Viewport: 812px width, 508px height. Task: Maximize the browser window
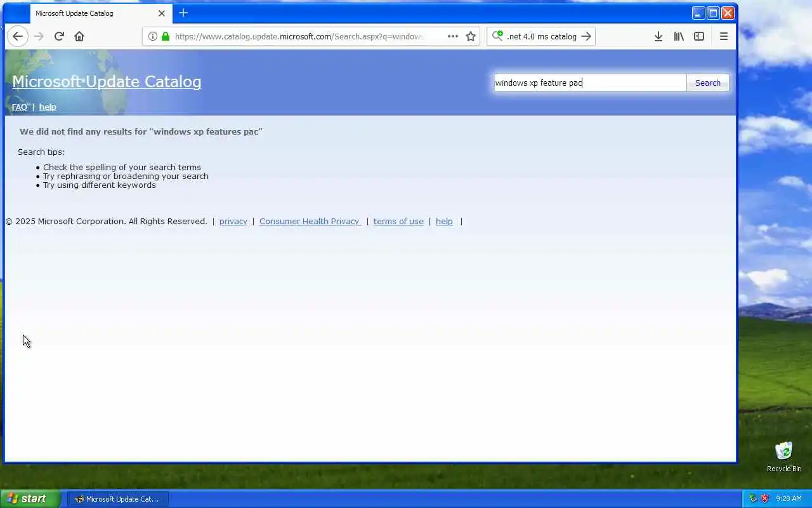713,13
